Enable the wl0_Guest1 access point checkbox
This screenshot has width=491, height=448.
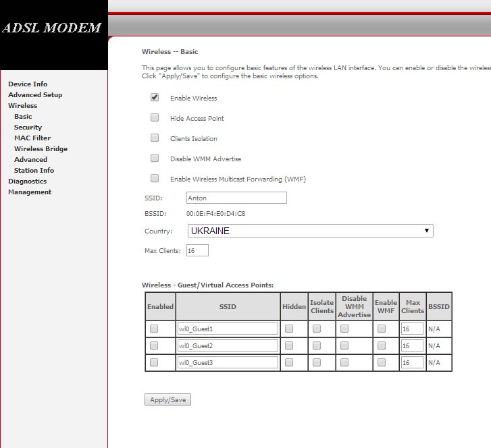[x=154, y=329]
